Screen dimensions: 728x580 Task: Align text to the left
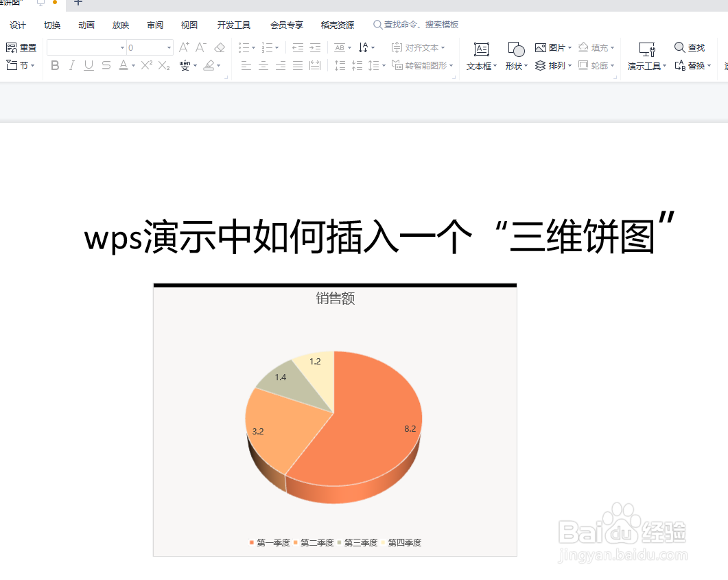point(246,65)
